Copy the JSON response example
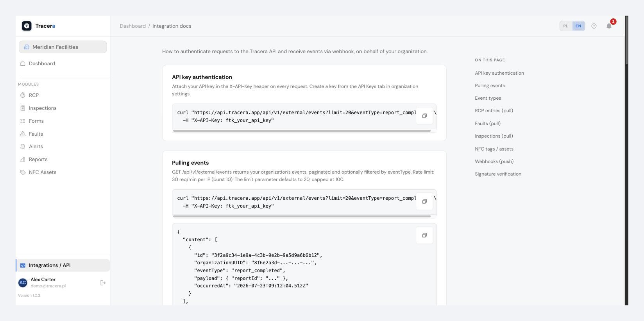Image resolution: width=644 pixels, height=321 pixels. [424, 235]
